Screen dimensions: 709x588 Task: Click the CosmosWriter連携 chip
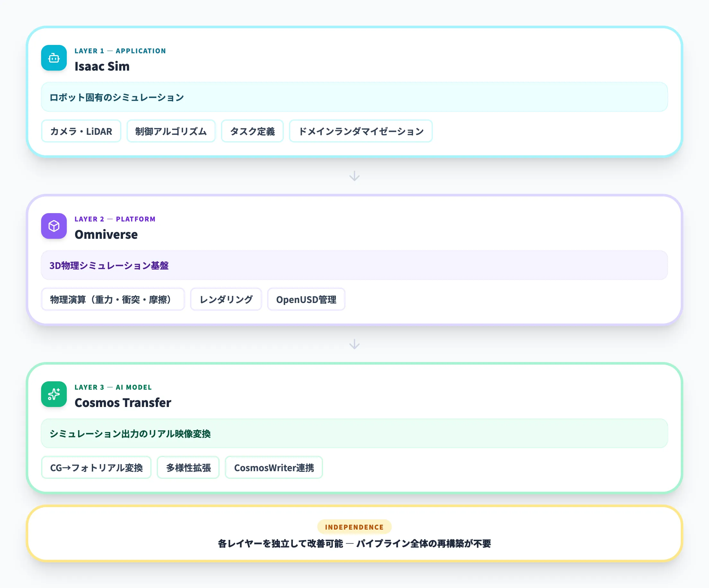point(274,468)
